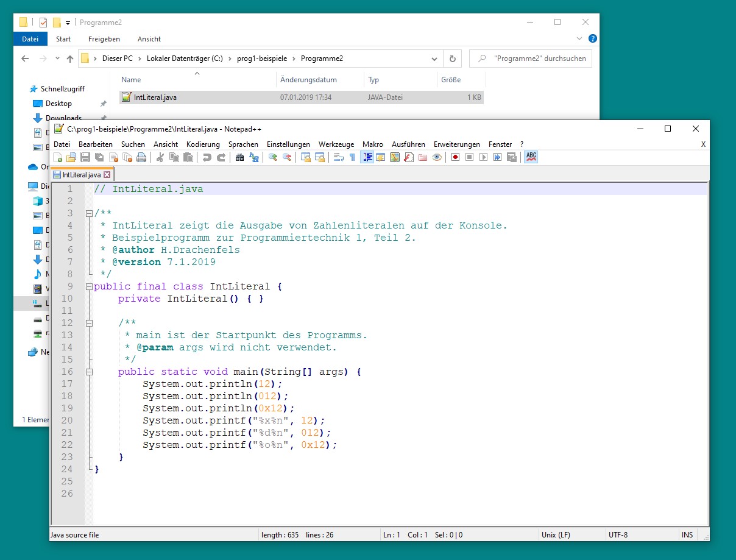Expand the Explorer address bar history dropdown

pos(434,59)
